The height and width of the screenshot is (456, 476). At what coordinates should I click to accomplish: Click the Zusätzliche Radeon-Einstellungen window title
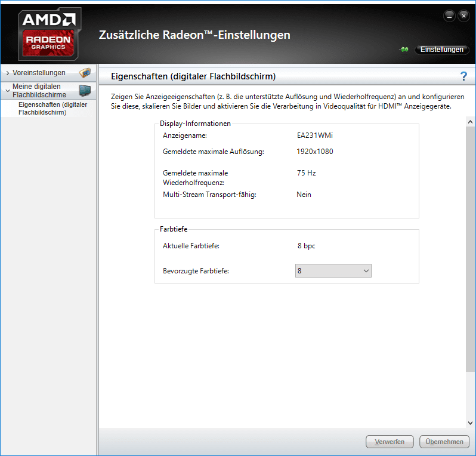(x=194, y=35)
